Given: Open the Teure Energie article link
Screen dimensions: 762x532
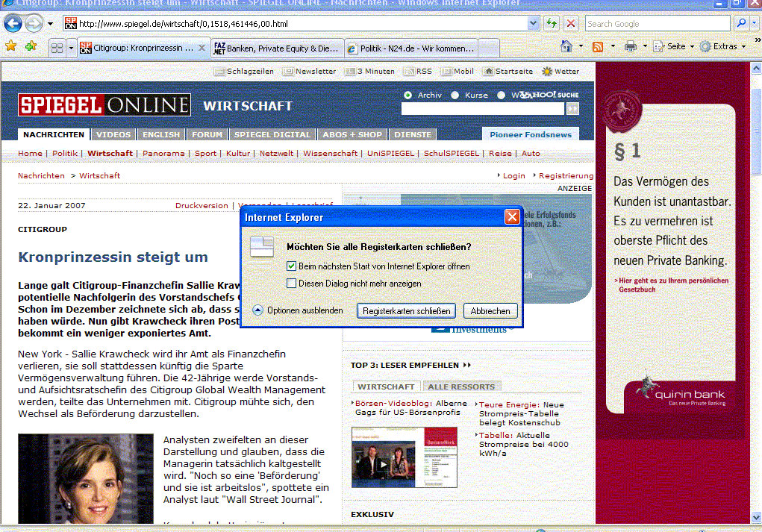Looking at the screenshot, I should (521, 413).
